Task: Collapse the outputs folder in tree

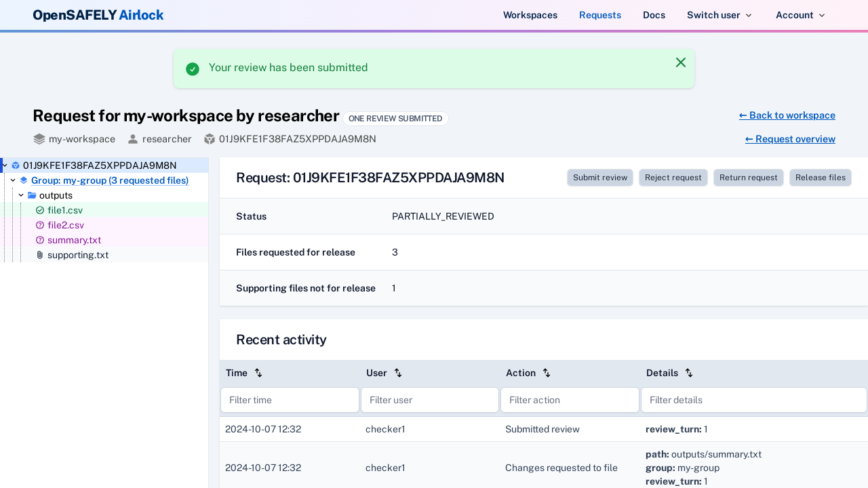Action: point(21,195)
